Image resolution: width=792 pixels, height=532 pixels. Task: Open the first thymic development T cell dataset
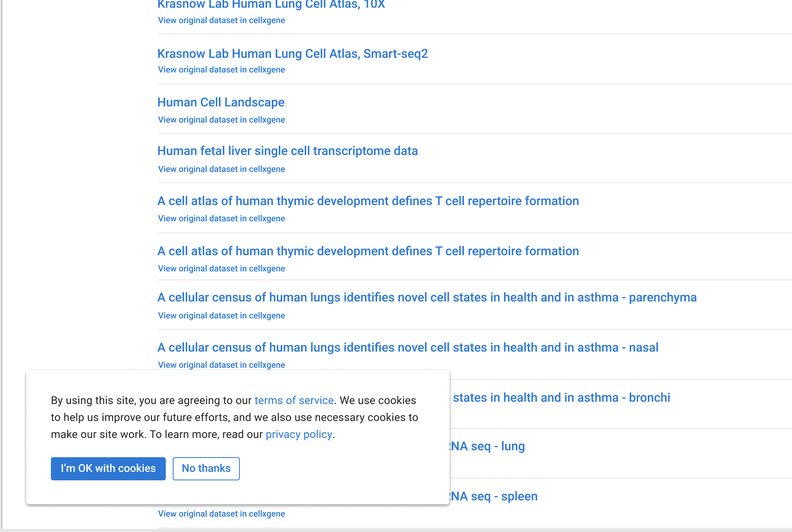coord(367,201)
